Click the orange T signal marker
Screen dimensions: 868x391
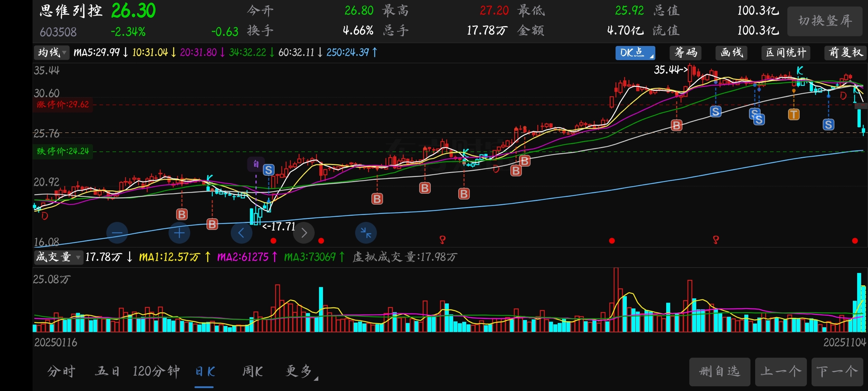pos(793,115)
